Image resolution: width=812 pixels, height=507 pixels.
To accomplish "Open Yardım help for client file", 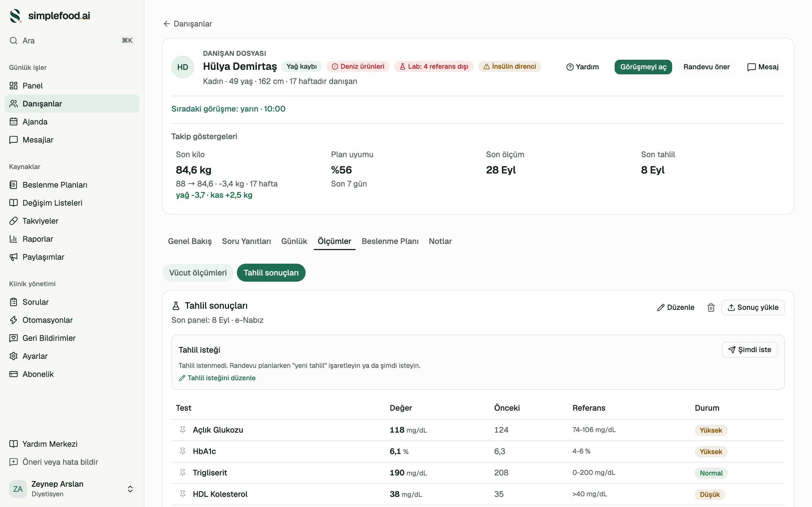I will (x=582, y=67).
